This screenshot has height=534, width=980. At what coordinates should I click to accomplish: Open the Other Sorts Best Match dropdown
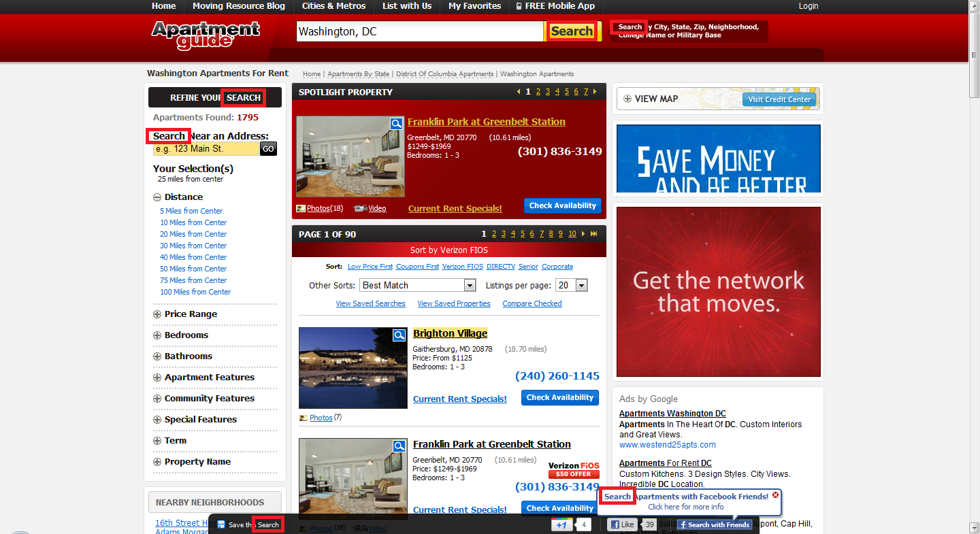(418, 285)
